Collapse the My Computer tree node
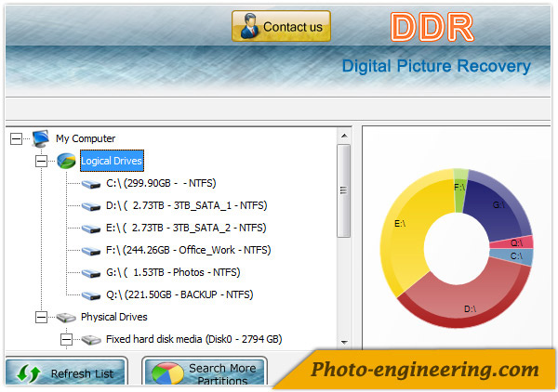 click(16, 138)
